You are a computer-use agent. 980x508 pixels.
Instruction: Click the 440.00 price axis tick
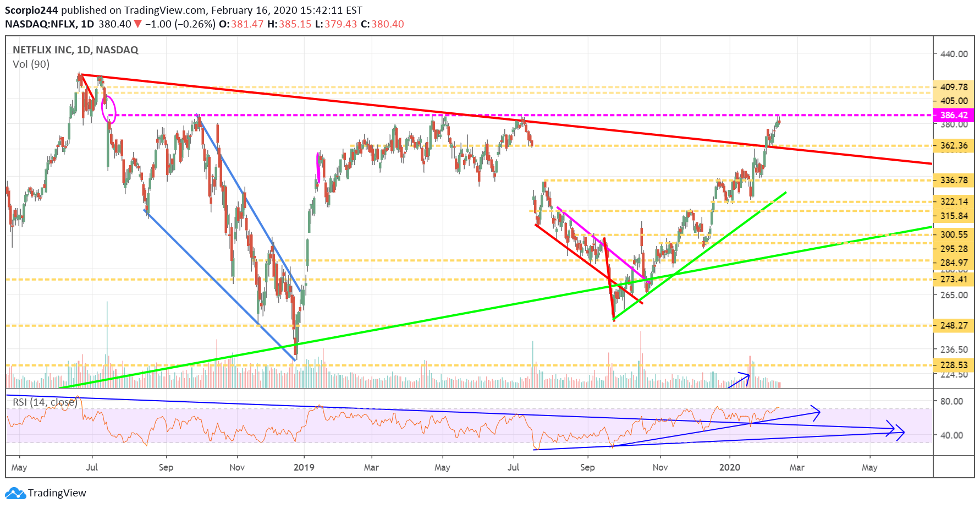(954, 54)
